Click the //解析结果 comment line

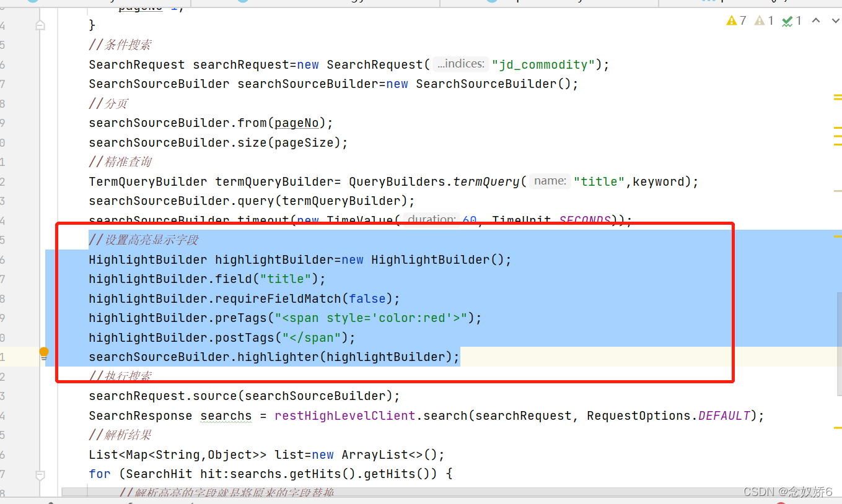tap(120, 435)
